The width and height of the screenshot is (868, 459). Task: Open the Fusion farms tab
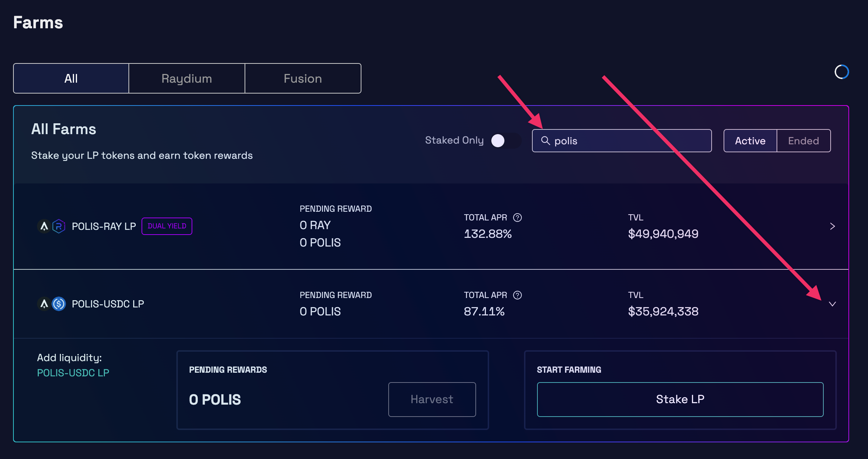[x=303, y=78]
